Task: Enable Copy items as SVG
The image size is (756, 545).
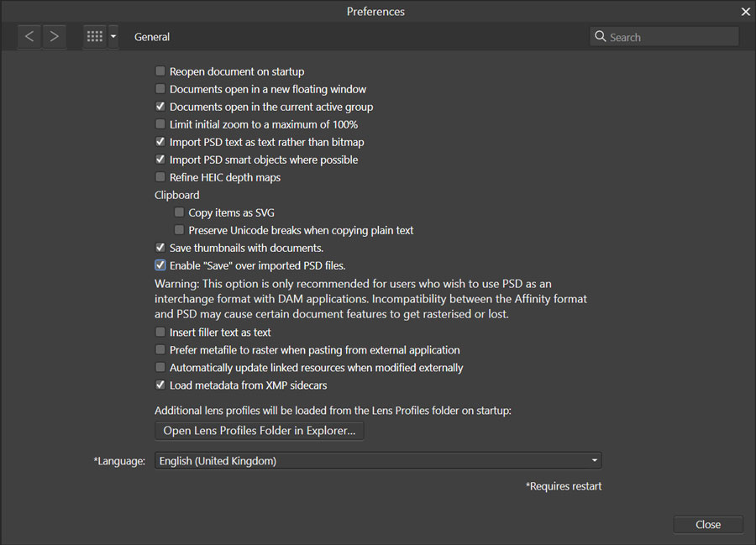Action: coord(179,212)
